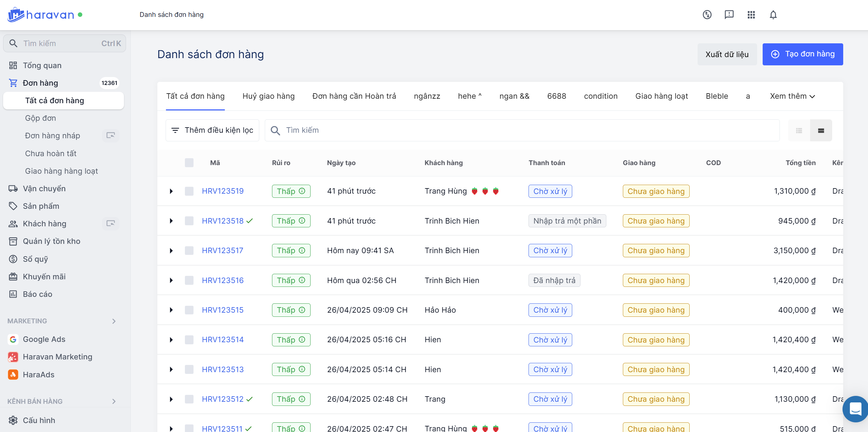Switch to Huỷ giao hàng tab
868x432 pixels.
point(268,96)
